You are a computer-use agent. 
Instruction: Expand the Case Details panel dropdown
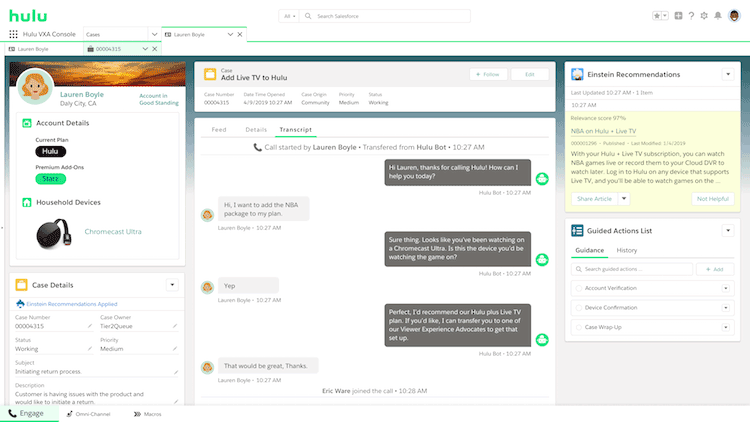172,285
